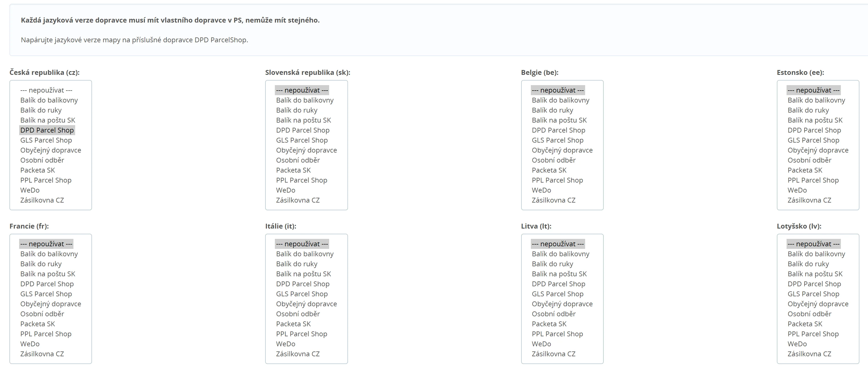Screen dimensions: 868x374
Task: Select GLS Parcel Shop for Česká republika
Action: coord(46,140)
